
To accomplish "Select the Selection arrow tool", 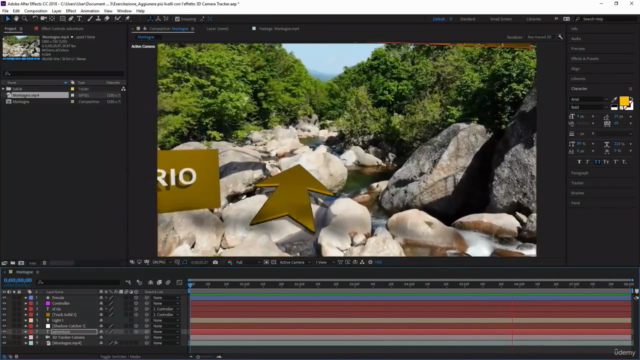I will point(7,19).
